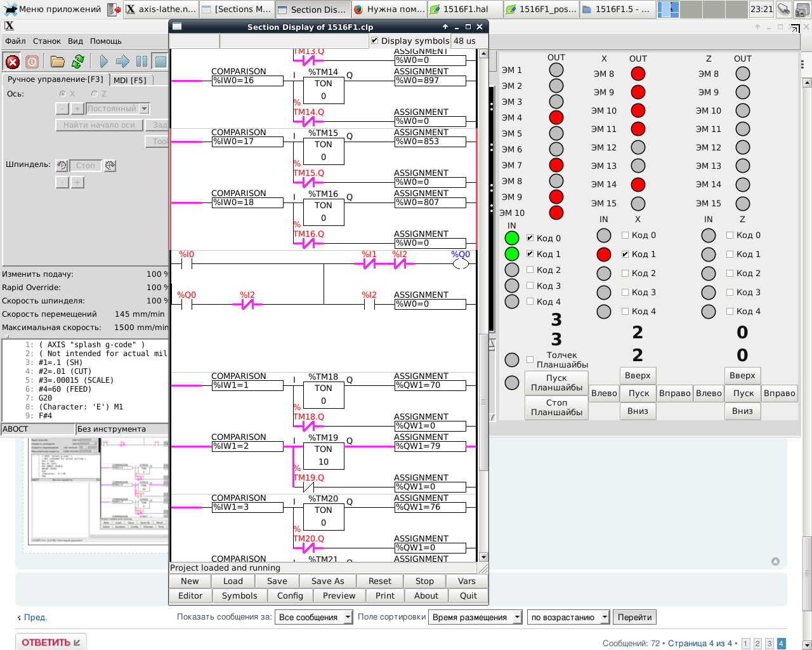Enable the Толчек Планшайбы checkbox
The height and width of the screenshot is (650, 812).
(530, 360)
